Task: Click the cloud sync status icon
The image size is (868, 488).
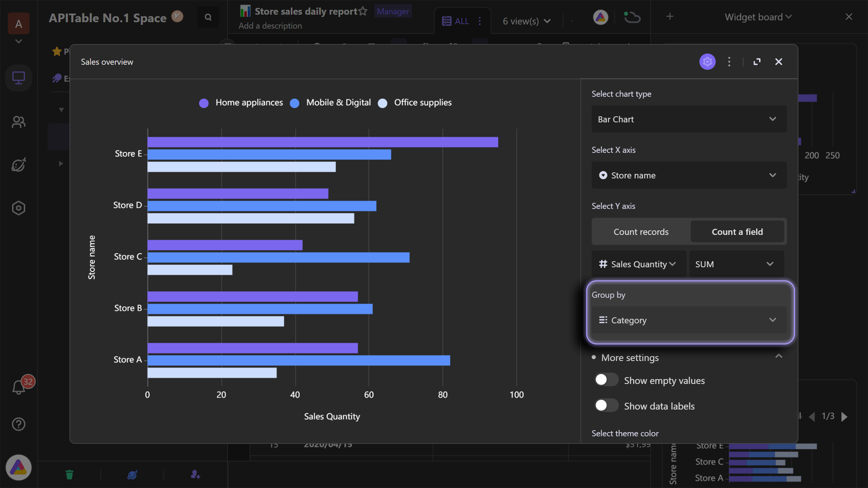Action: tap(632, 17)
